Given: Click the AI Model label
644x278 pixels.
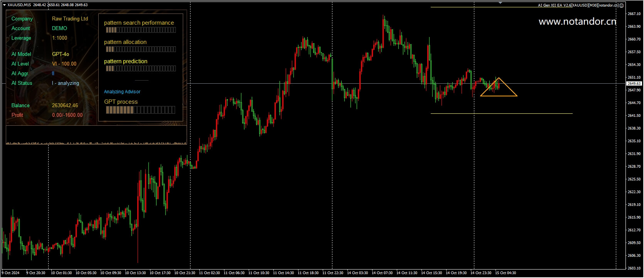Looking at the screenshot, I should point(21,54).
